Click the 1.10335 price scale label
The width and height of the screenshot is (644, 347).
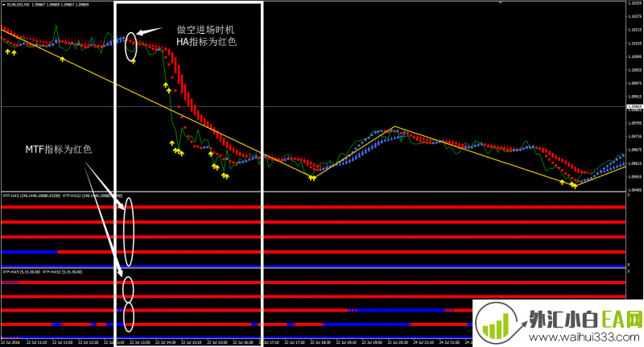click(635, 3)
